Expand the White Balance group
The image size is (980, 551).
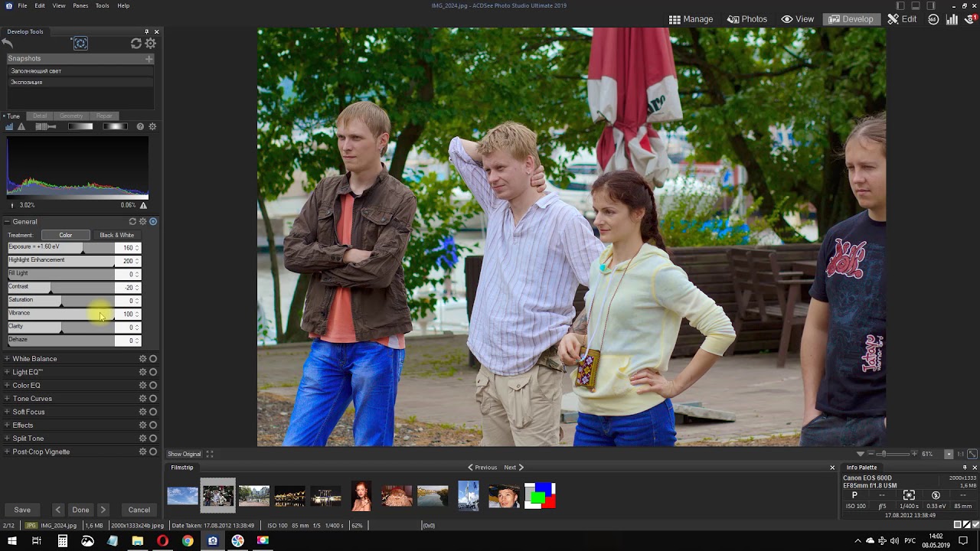[7, 359]
